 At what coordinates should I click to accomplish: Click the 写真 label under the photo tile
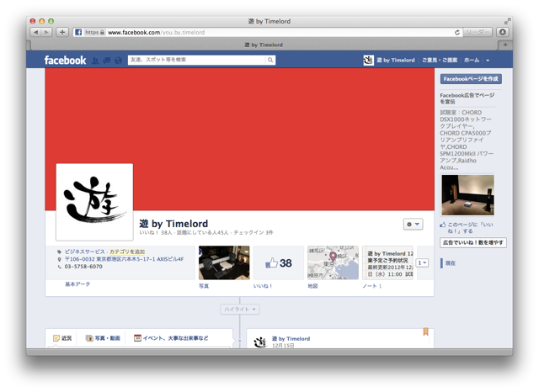pos(204,286)
